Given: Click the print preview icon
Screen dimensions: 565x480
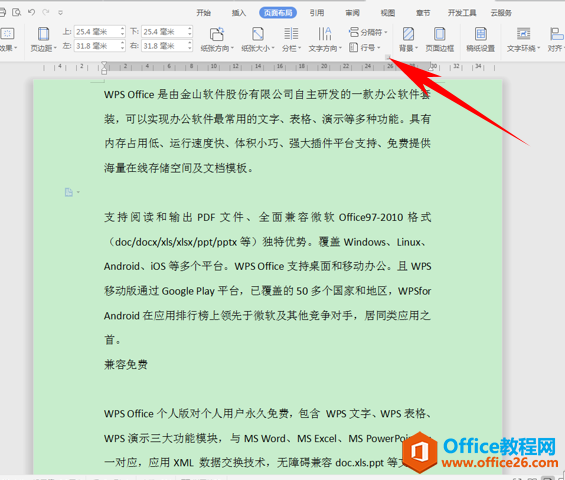Looking at the screenshot, I should (17, 13).
